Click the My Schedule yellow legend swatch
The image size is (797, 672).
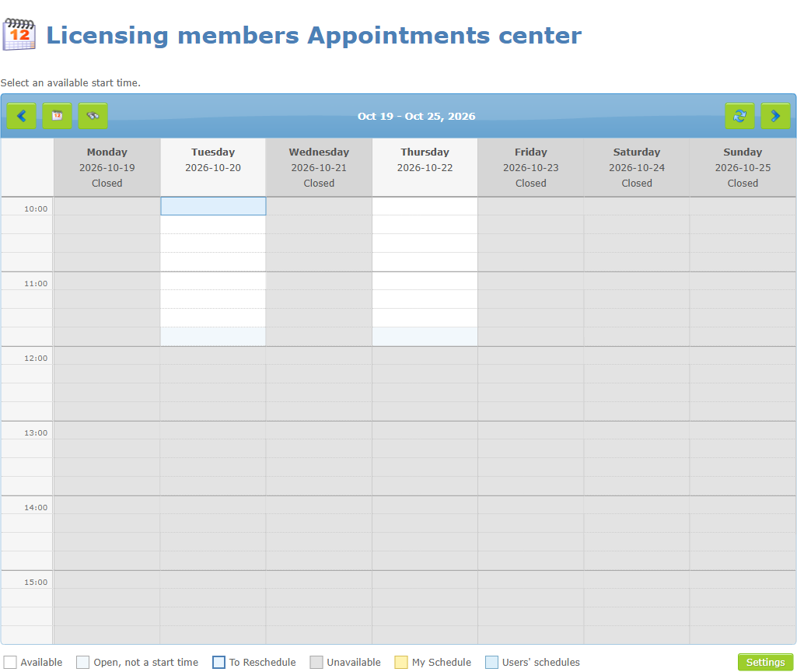point(401,662)
